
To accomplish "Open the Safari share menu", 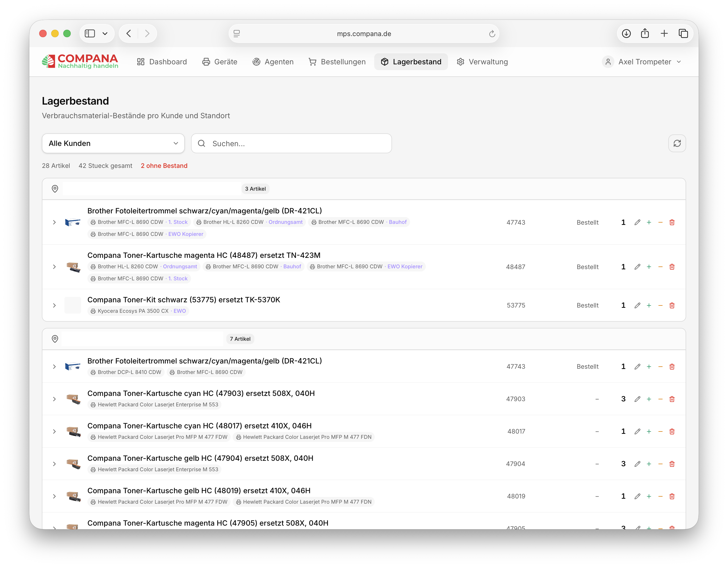I will [x=645, y=34].
